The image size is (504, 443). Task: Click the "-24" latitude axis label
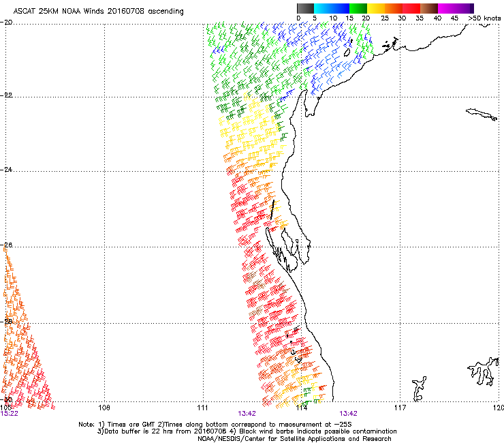(x=6, y=170)
